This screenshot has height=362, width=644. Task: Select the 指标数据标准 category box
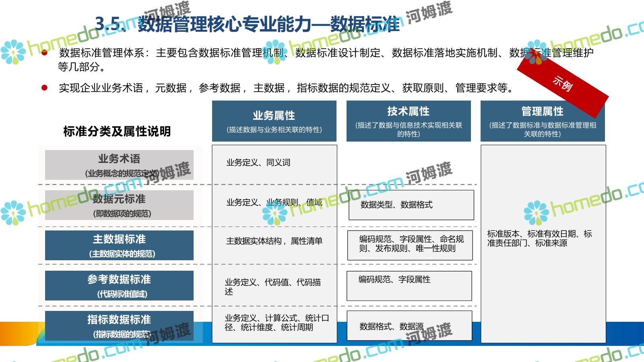click(119, 326)
